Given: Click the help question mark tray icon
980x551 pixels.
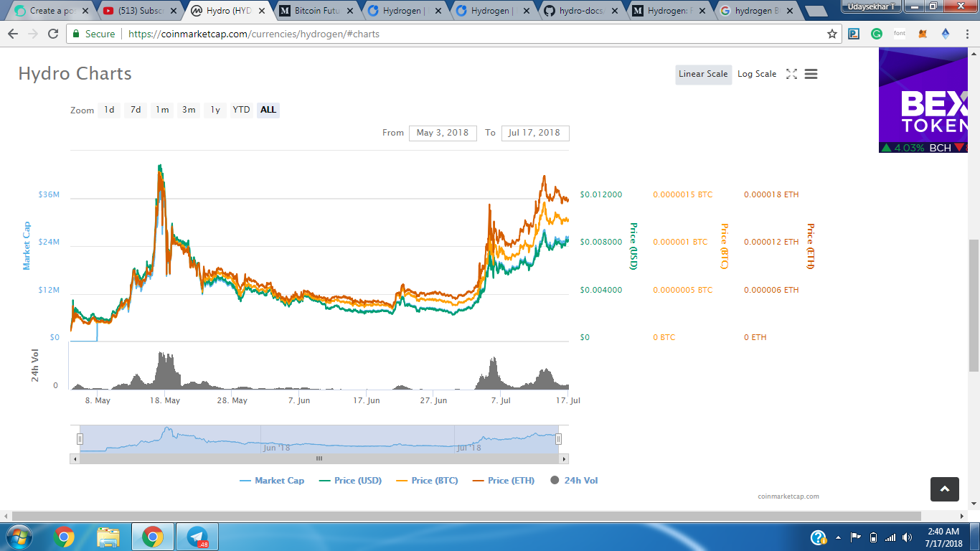Looking at the screenshot, I should 819,537.
